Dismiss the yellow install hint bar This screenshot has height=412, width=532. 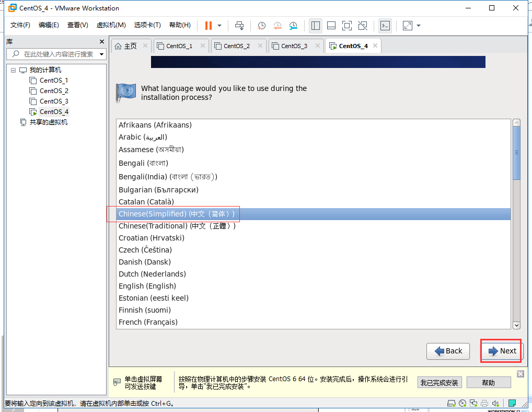[x=521, y=374]
